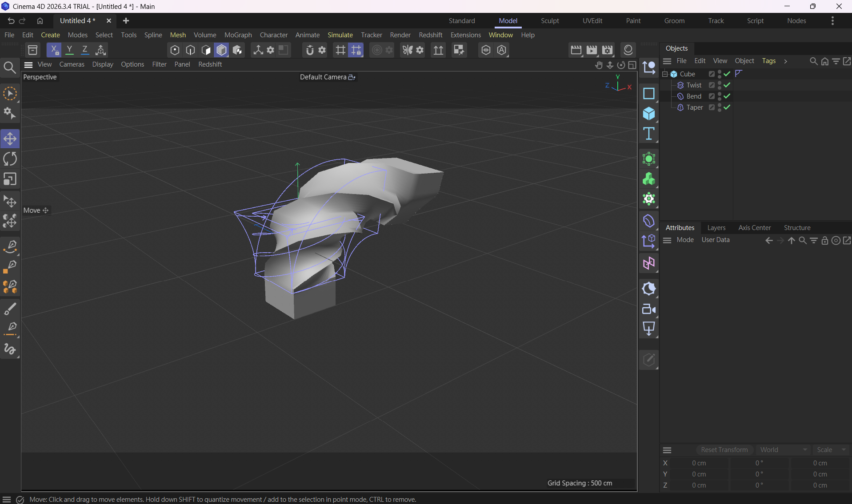852x504 pixels.
Task: Add a Rectangle spline object
Action: click(649, 93)
